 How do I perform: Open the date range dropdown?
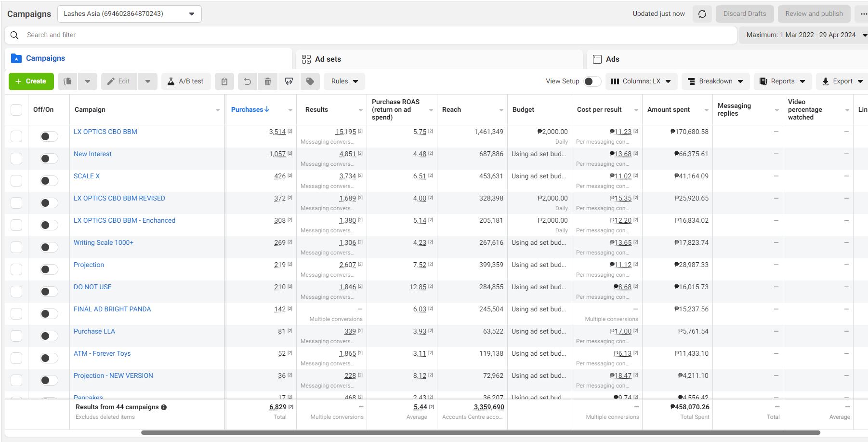(803, 35)
